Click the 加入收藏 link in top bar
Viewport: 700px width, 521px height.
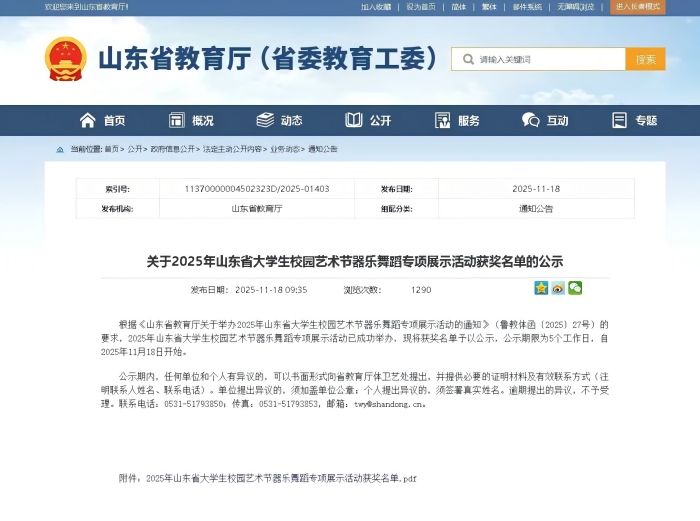click(x=376, y=7)
